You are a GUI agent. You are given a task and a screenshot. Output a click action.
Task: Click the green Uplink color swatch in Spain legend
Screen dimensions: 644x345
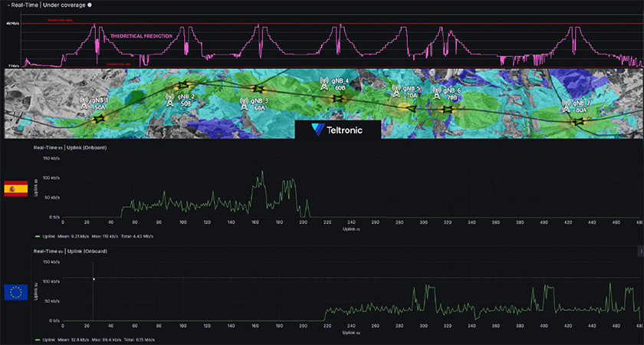coord(38,235)
